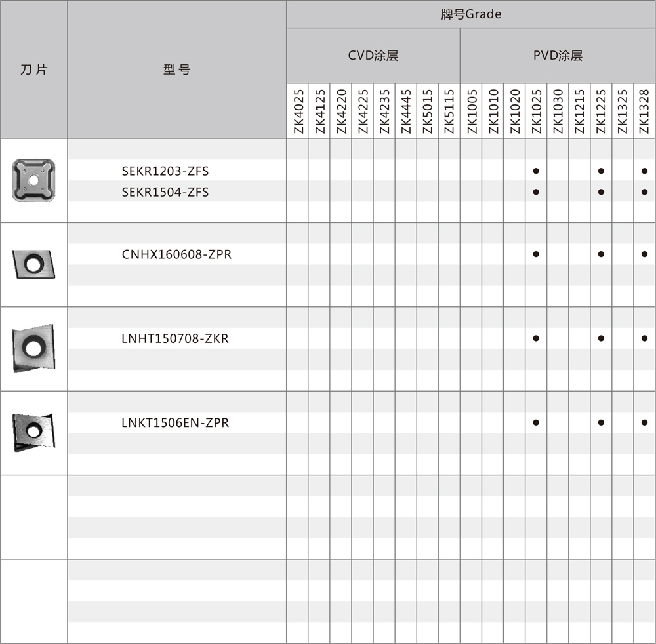Click the CVD涂层 group header
656x644 pixels.
[x=373, y=56]
